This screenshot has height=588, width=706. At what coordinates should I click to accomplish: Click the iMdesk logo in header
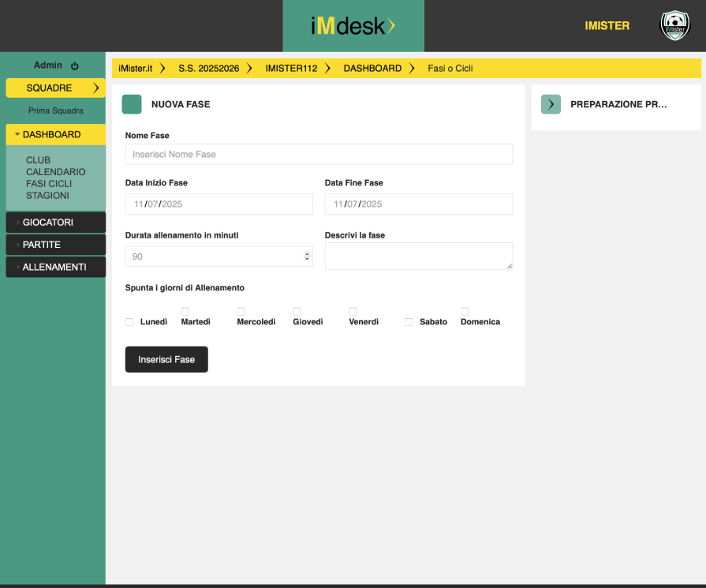pyautogui.click(x=353, y=26)
